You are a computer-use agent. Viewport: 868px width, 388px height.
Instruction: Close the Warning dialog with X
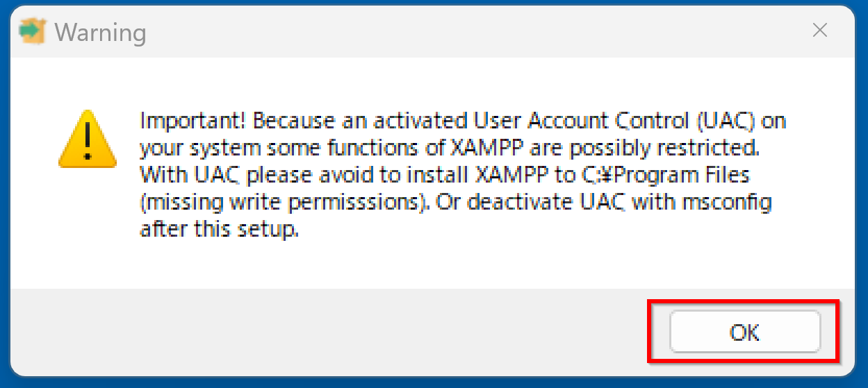coord(820,31)
